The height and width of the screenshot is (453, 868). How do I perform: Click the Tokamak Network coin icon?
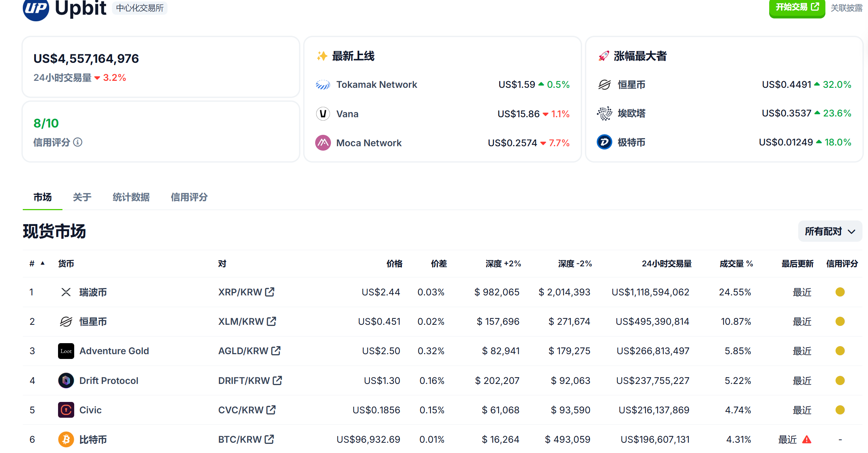[323, 85]
